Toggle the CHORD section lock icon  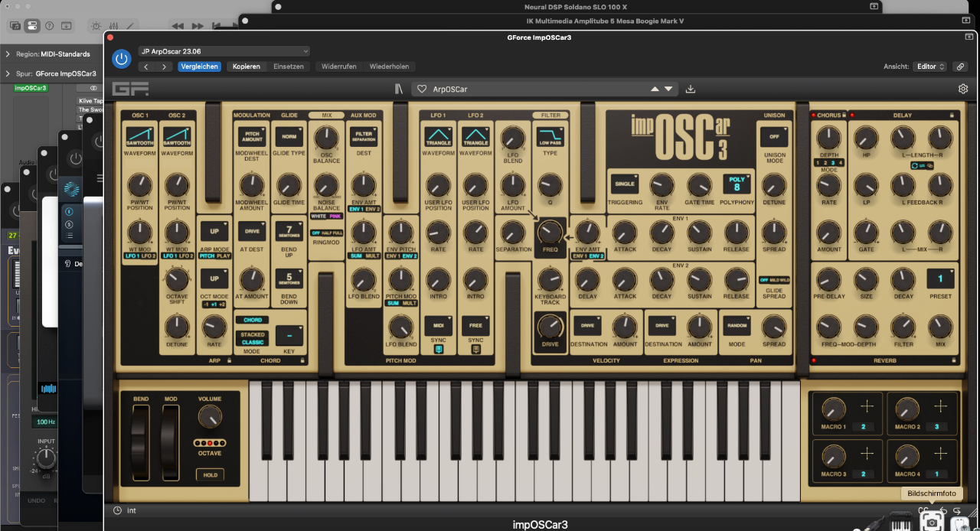(x=302, y=359)
